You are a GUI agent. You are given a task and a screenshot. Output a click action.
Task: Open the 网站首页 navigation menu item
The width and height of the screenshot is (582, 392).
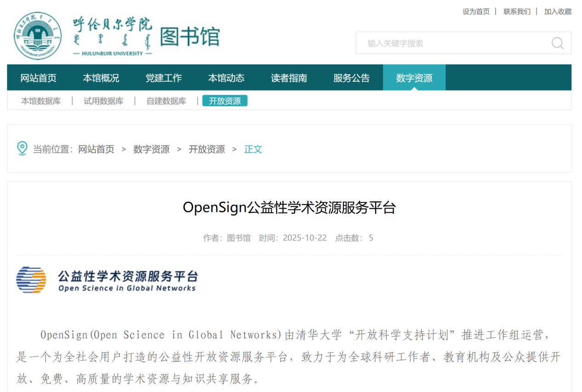[39, 78]
